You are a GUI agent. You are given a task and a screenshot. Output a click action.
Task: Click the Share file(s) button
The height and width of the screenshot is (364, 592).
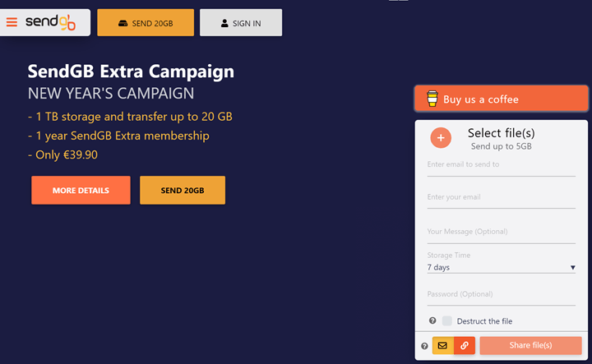pyautogui.click(x=530, y=345)
